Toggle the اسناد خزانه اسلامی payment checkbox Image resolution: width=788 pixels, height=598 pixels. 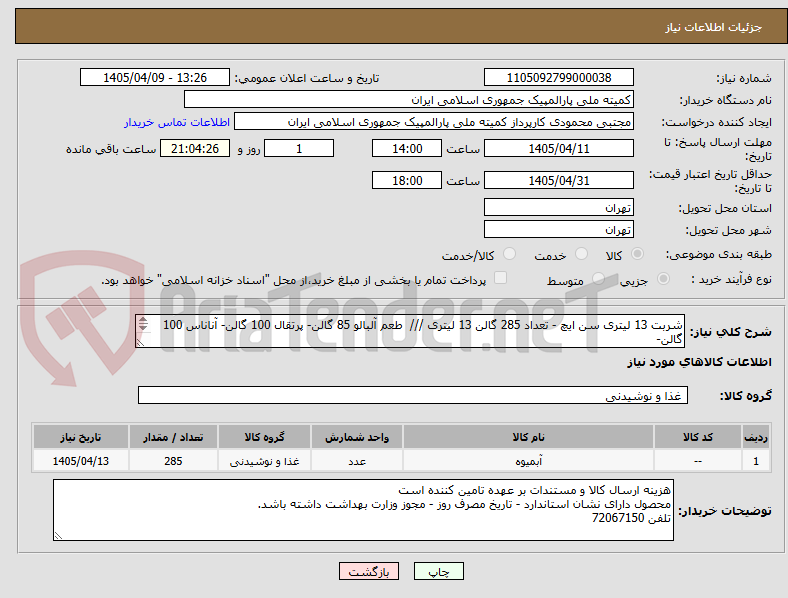tap(500, 278)
